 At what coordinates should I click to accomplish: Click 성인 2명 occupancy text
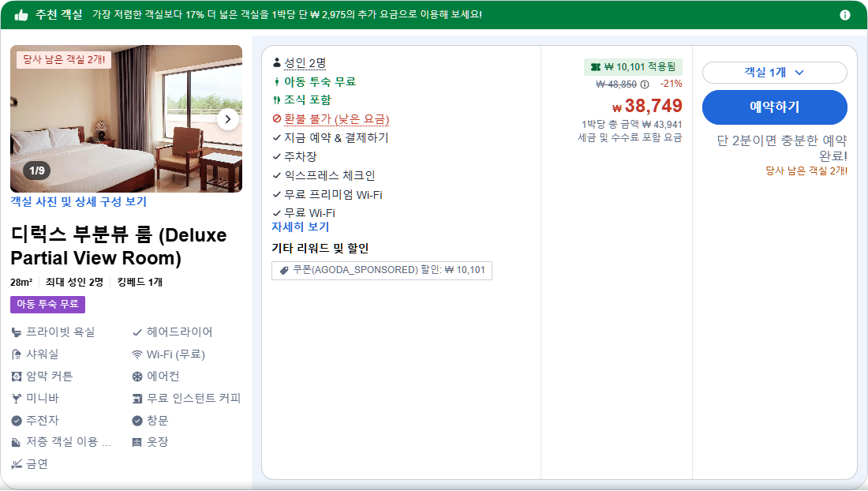point(305,63)
